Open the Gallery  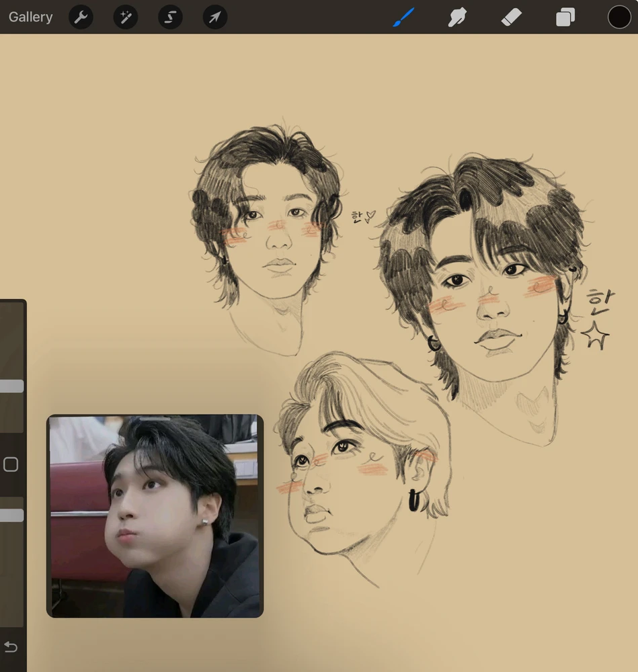point(30,17)
